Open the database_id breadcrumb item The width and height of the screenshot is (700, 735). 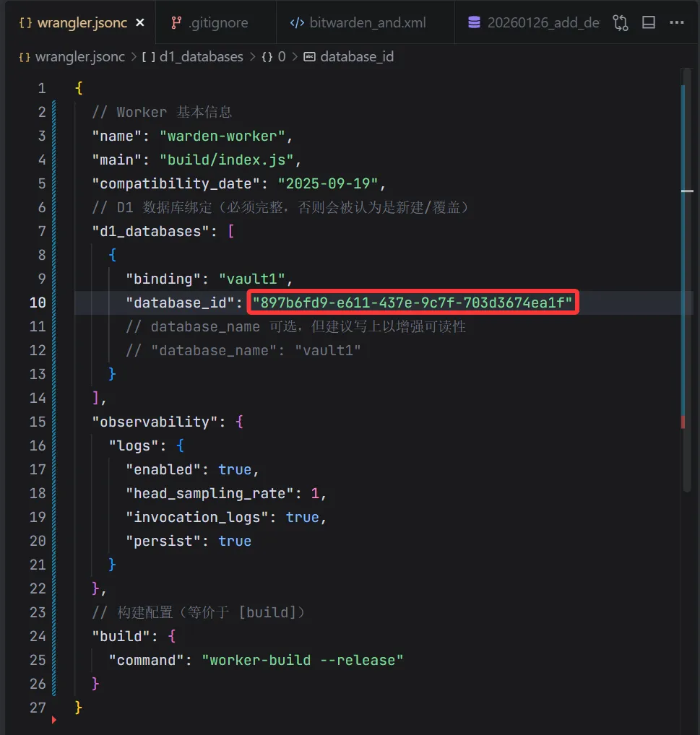[356, 56]
